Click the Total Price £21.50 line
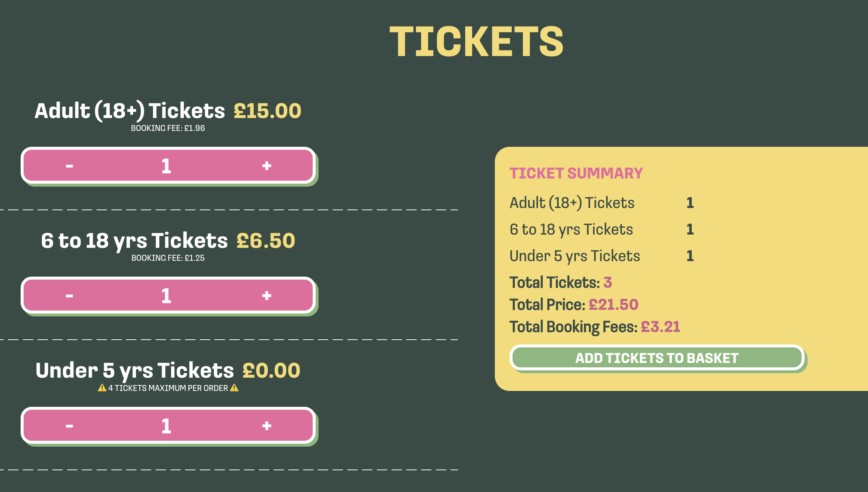 [574, 305]
